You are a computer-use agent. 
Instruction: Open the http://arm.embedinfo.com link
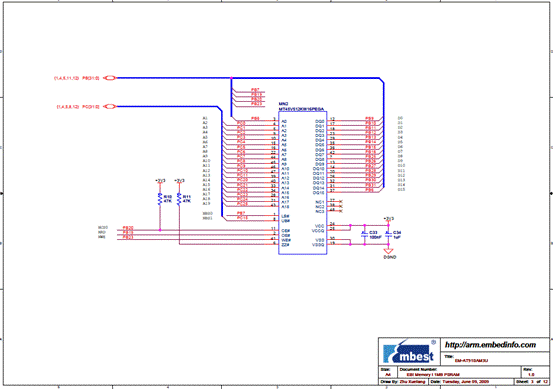490,345
